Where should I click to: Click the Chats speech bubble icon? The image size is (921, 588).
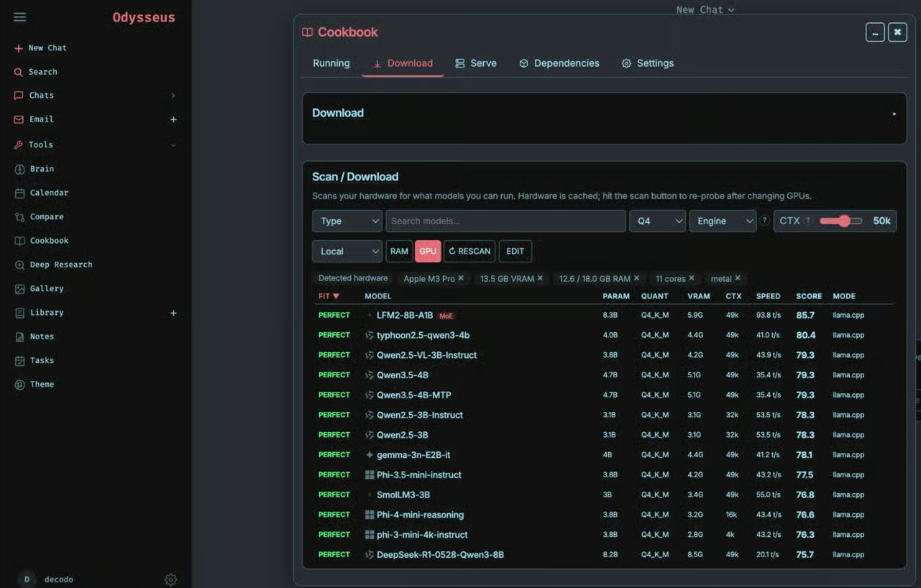point(19,96)
